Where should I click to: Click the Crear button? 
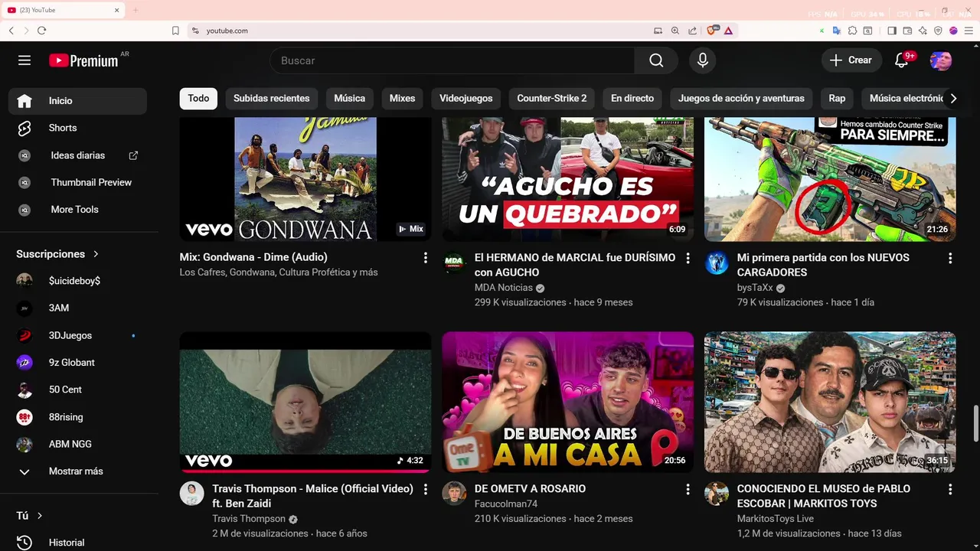[851, 60]
